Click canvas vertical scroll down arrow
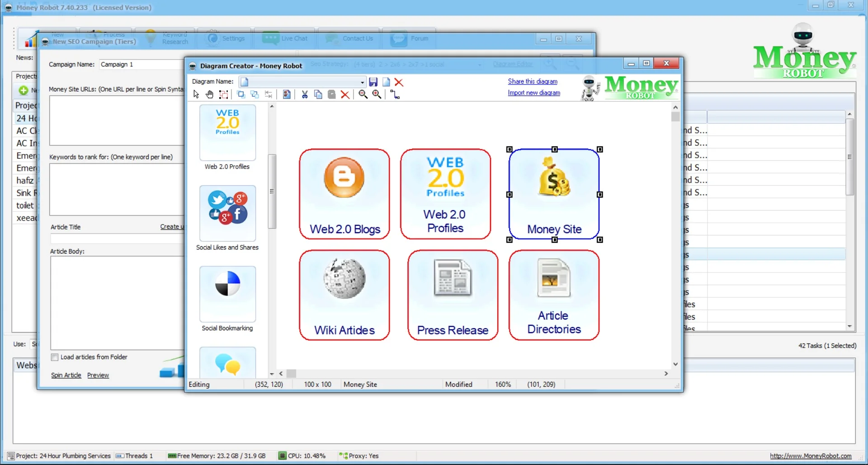Screen dimensions: 868x465 tap(675, 364)
